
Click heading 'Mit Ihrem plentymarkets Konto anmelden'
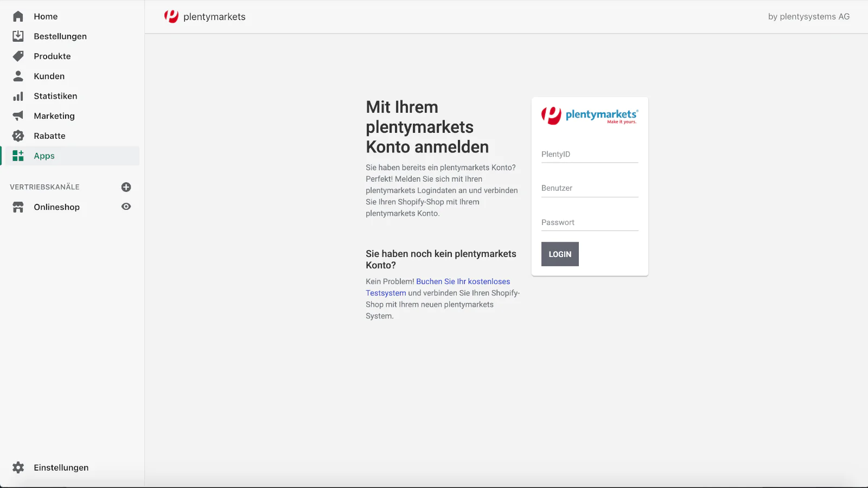point(427,127)
